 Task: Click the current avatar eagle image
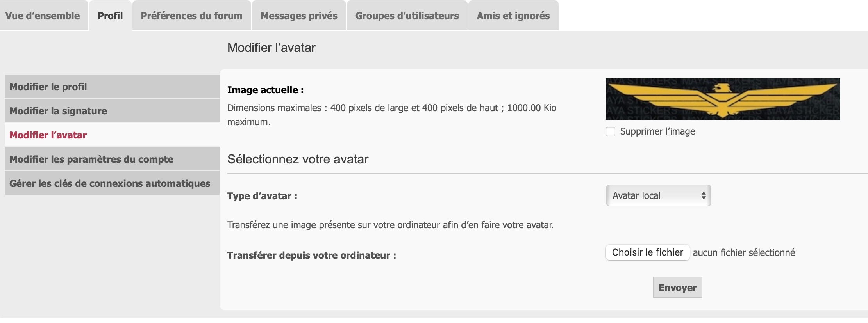[x=723, y=99]
